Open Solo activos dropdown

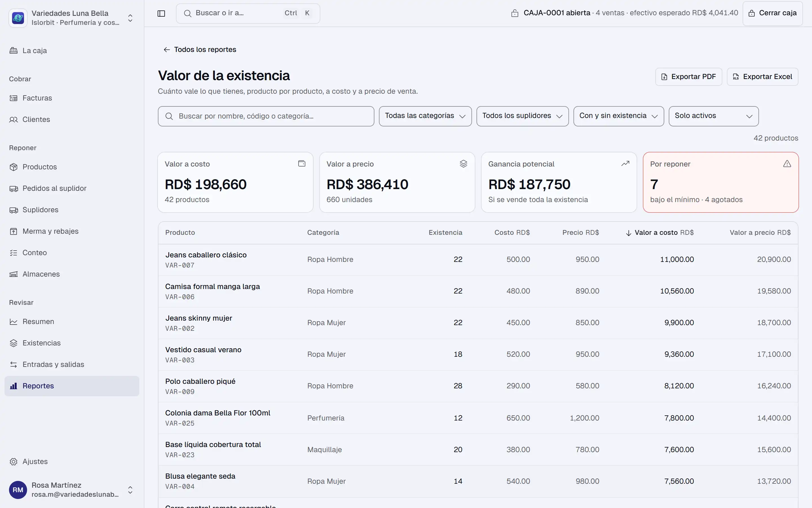pos(713,116)
